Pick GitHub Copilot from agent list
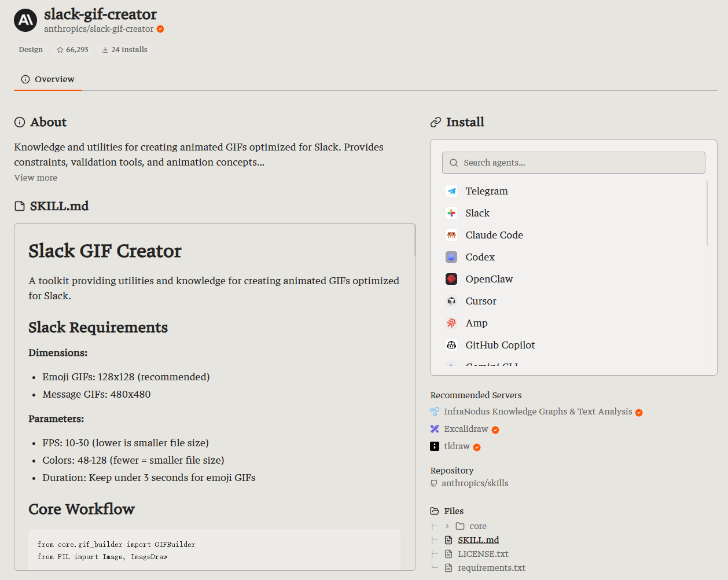This screenshot has width=728, height=580. [573, 345]
